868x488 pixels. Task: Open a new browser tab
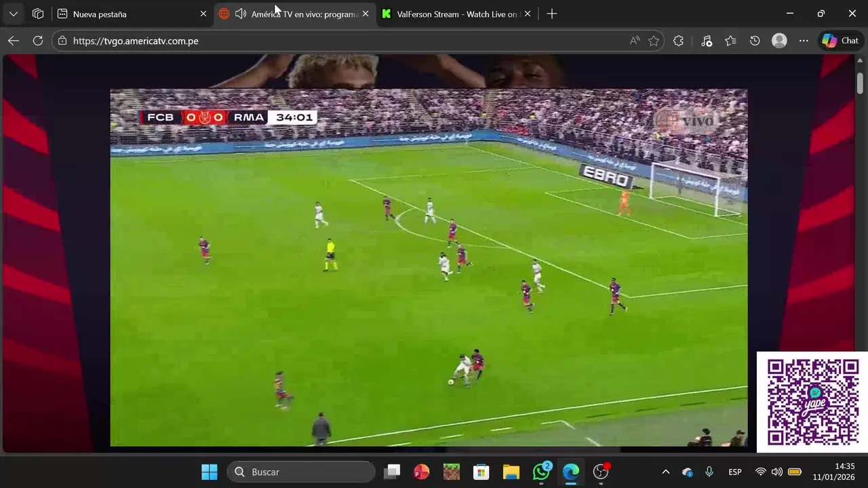[552, 14]
